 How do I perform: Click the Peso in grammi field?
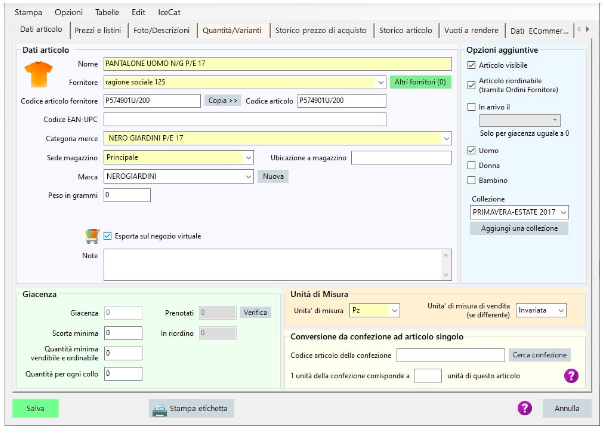tap(127, 195)
